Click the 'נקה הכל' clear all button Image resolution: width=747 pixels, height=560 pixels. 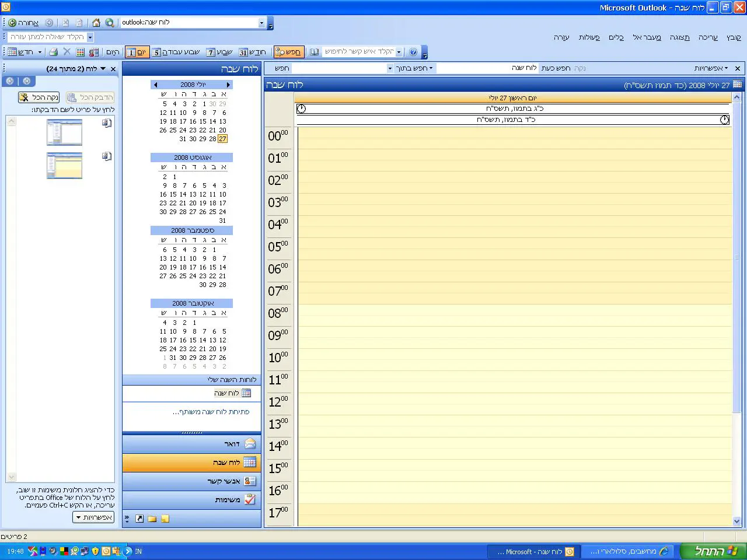click(39, 97)
